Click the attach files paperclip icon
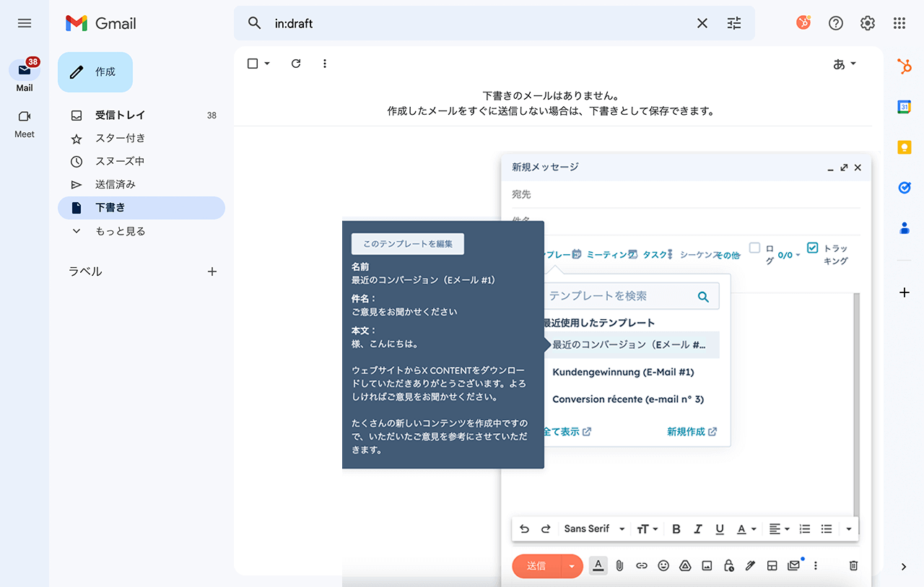 (619, 566)
